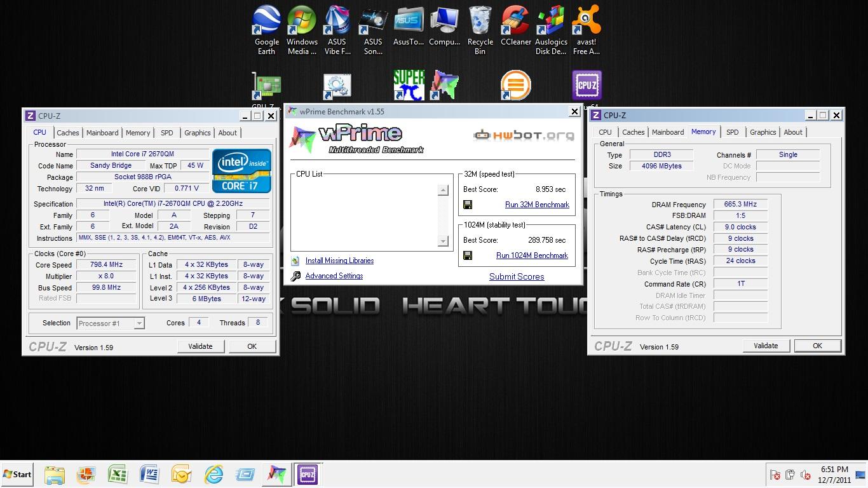Open the AsusTo... desktop shortcut
Screen dimensions: 868x488
tap(409, 27)
